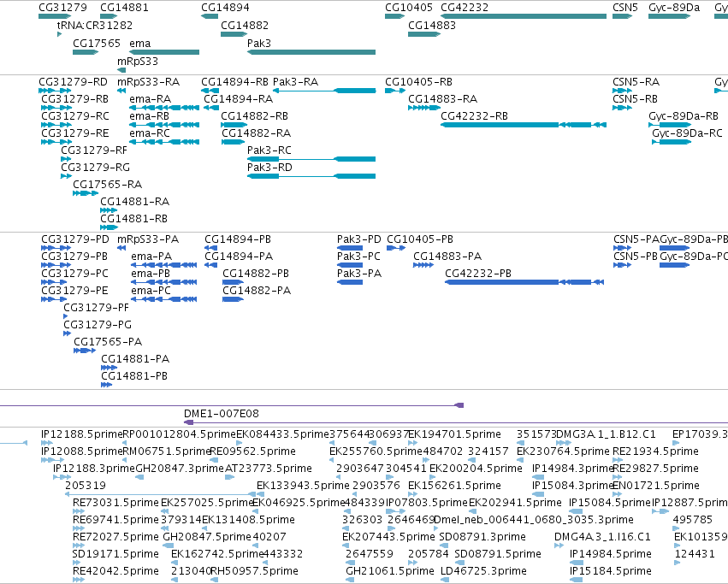Screen dimensions: 728x584
Task: Click the CG42232-PB protein label
Action: click(478, 274)
